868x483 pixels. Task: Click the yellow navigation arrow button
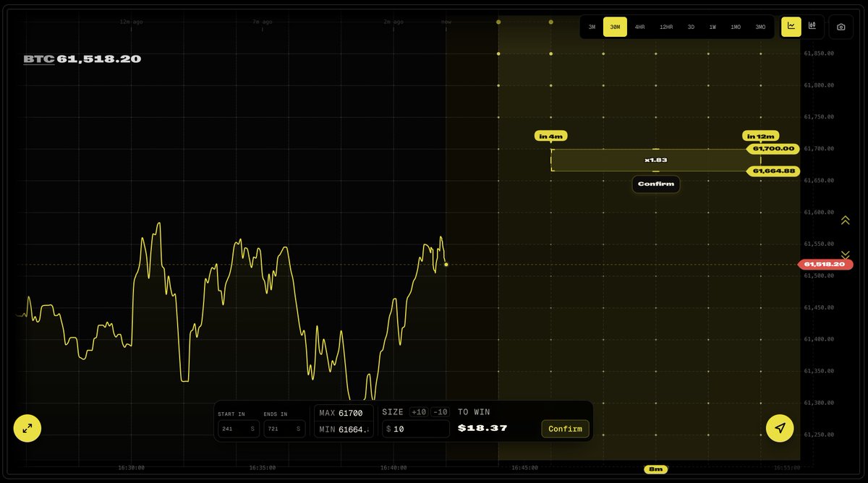(x=780, y=428)
